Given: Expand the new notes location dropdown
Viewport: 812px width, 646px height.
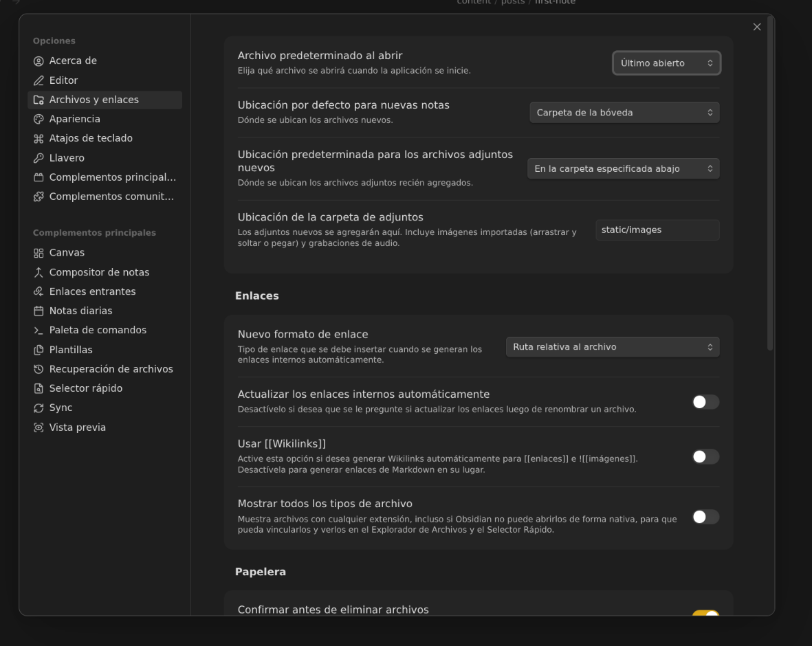Looking at the screenshot, I should coord(624,113).
